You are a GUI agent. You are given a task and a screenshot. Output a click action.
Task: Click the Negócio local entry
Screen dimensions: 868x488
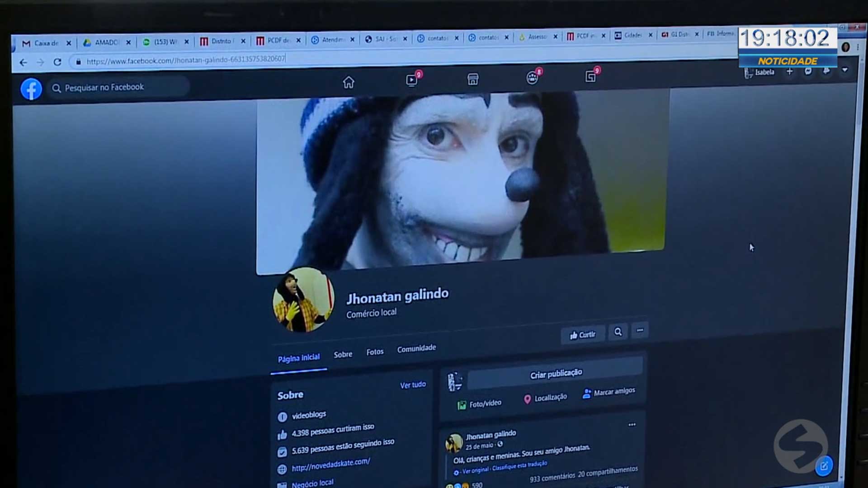click(312, 483)
